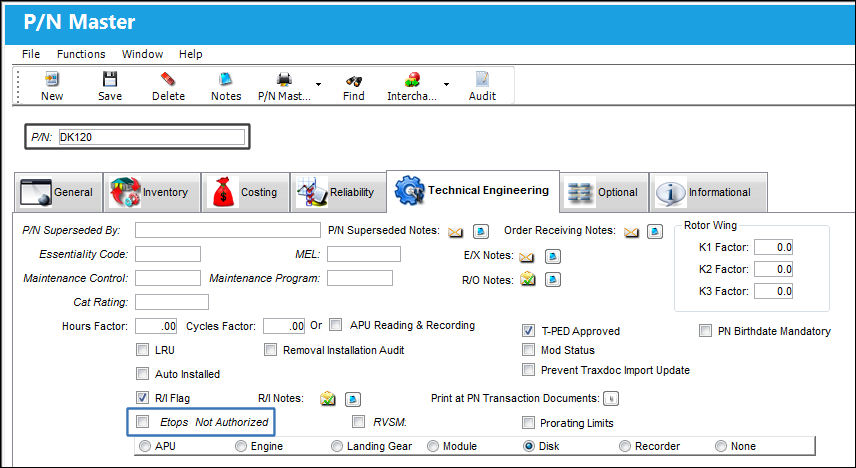Open the Notes toolbar icon
Screen dimensions: 856x468
[225, 79]
